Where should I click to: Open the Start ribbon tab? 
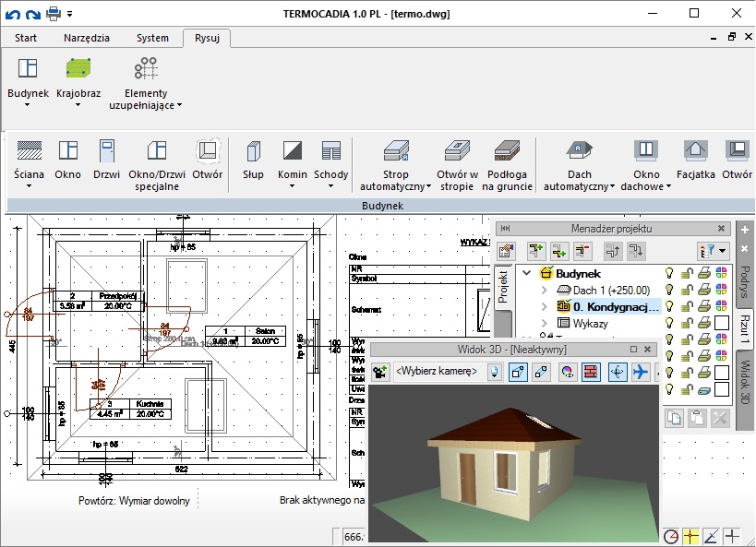tap(26, 38)
